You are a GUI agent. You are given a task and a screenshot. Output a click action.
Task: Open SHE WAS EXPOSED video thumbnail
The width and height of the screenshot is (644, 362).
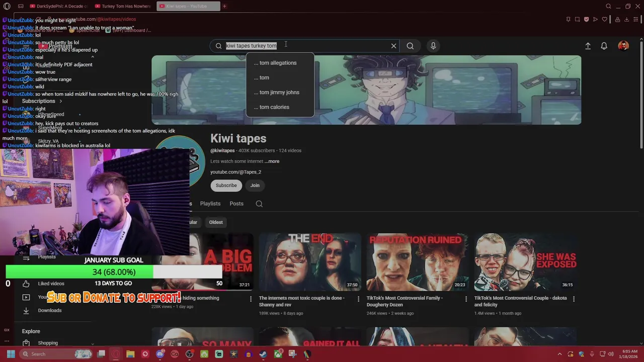525,262
